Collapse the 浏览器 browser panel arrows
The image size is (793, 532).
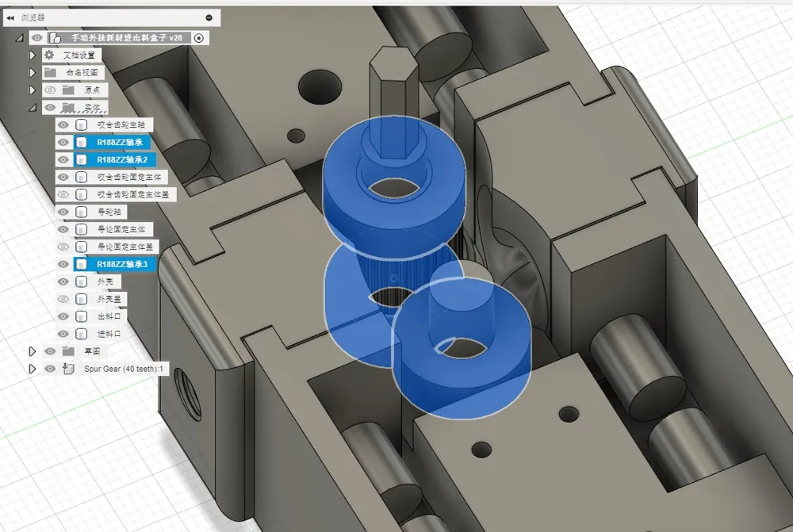click(x=10, y=17)
